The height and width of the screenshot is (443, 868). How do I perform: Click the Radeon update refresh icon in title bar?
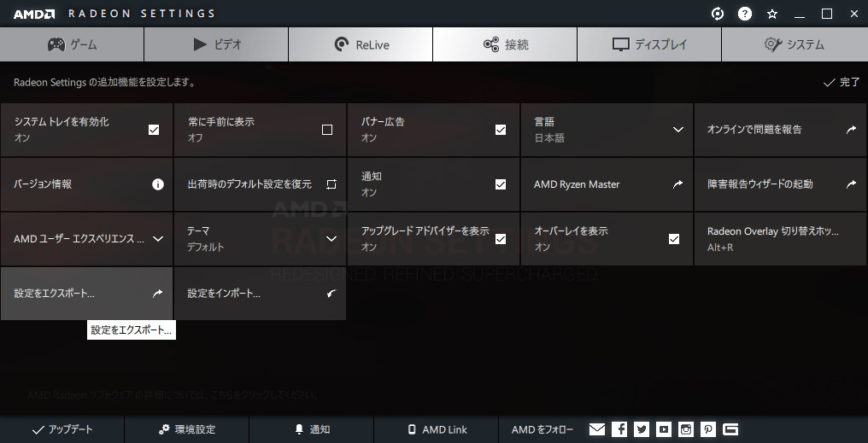click(x=718, y=14)
